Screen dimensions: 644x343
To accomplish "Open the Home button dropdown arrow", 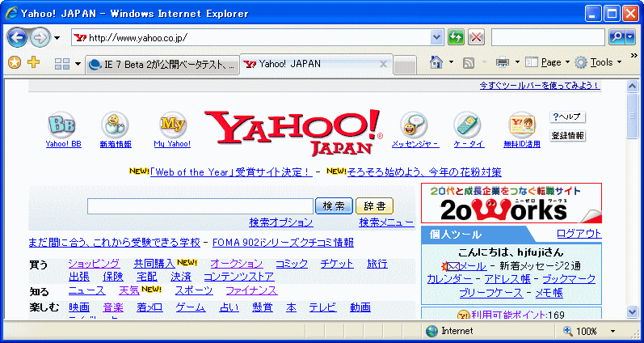I will pos(451,62).
